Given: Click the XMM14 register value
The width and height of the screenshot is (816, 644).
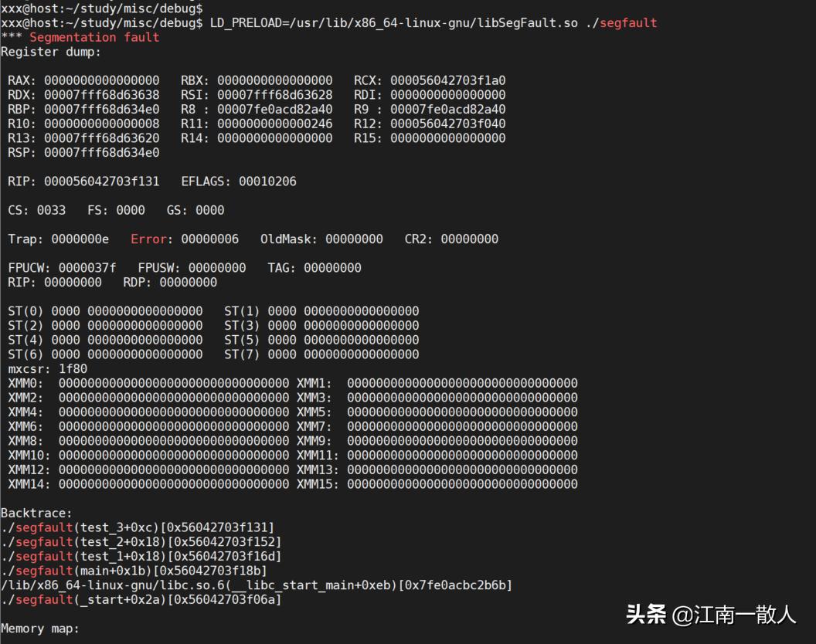Looking at the screenshot, I should [174, 484].
